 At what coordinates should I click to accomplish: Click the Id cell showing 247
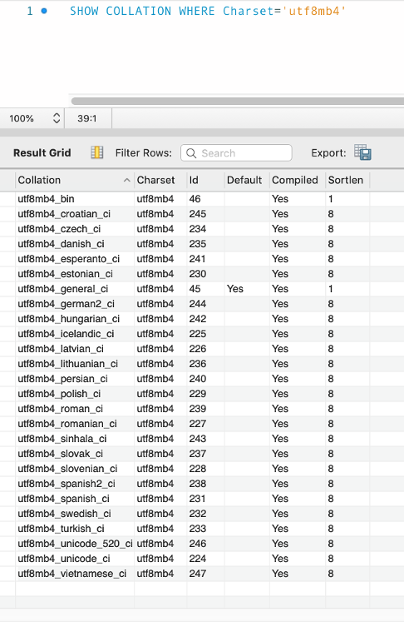[x=198, y=574]
